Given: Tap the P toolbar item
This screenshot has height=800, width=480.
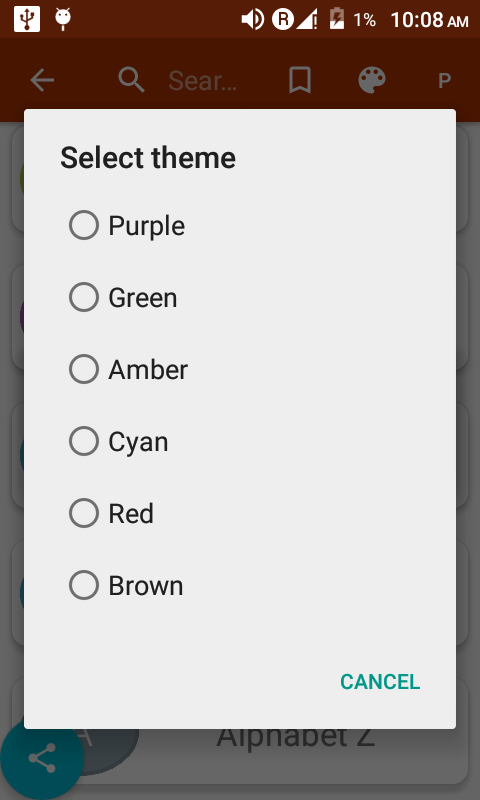Looking at the screenshot, I should 444,81.
